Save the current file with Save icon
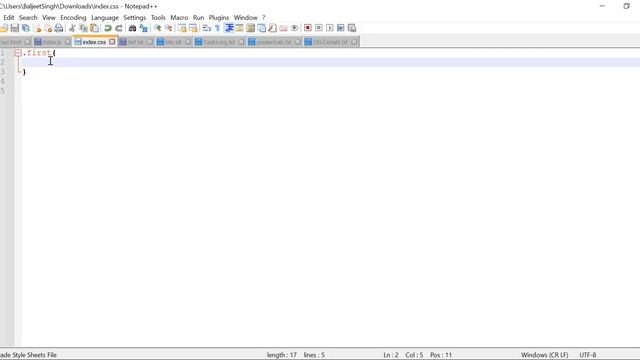Viewport: 640px width, 360px height. 15,28
